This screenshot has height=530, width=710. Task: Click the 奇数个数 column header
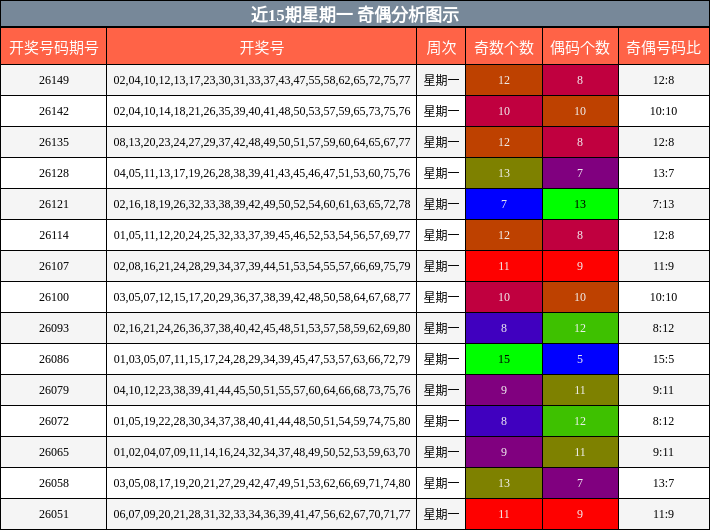point(504,47)
